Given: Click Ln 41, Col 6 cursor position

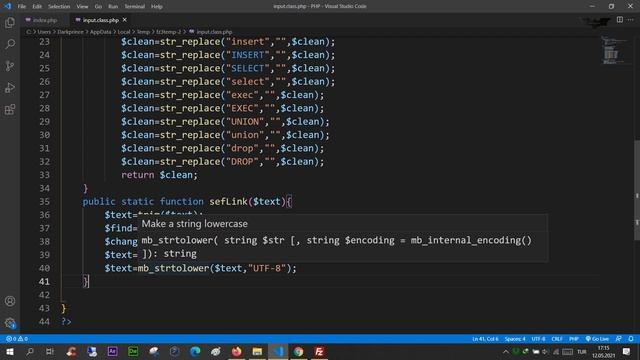Looking at the screenshot, I should click(485, 339).
